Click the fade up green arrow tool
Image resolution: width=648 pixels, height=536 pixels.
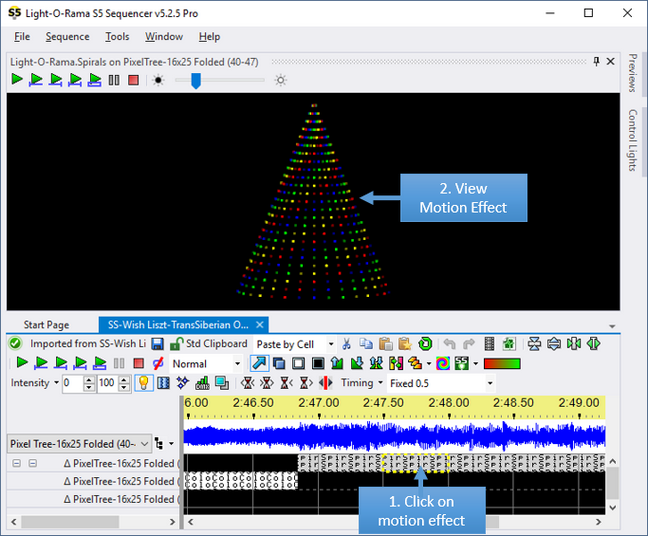(x=337, y=364)
